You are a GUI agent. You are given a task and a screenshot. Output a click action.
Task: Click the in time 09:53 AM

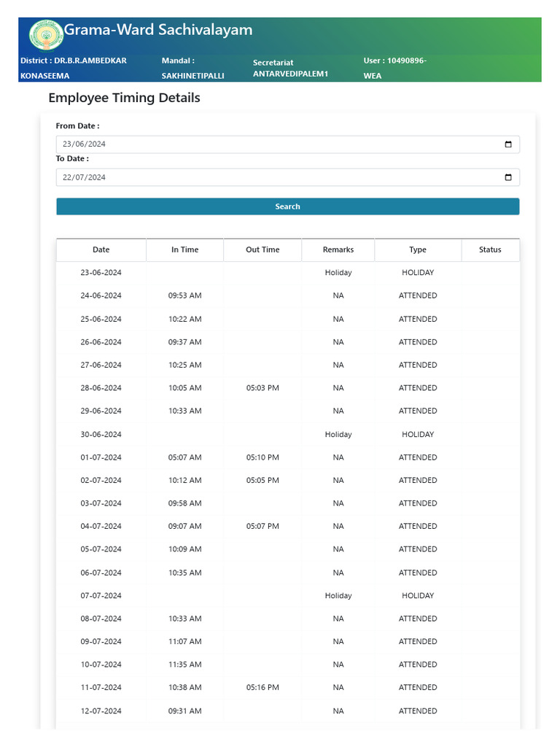pos(184,295)
